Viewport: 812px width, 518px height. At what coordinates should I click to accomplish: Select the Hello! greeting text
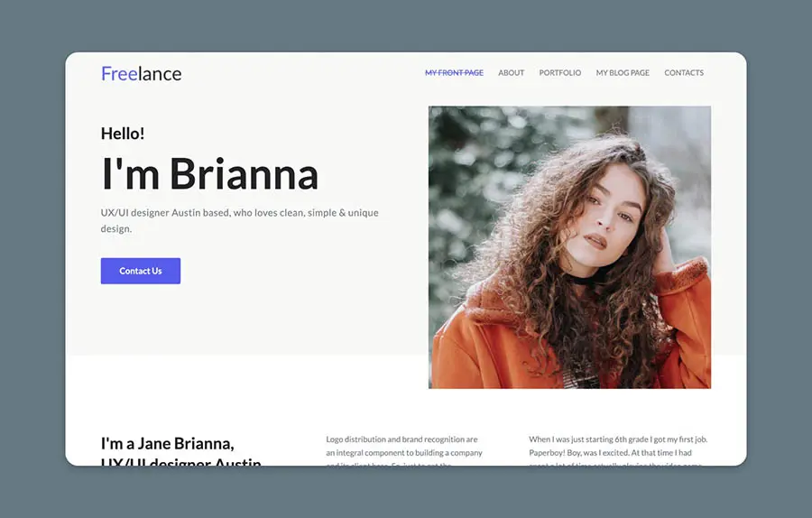point(123,134)
